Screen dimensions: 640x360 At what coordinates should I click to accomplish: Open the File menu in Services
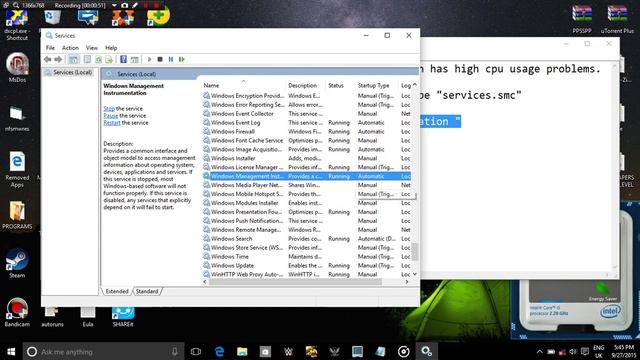point(50,48)
